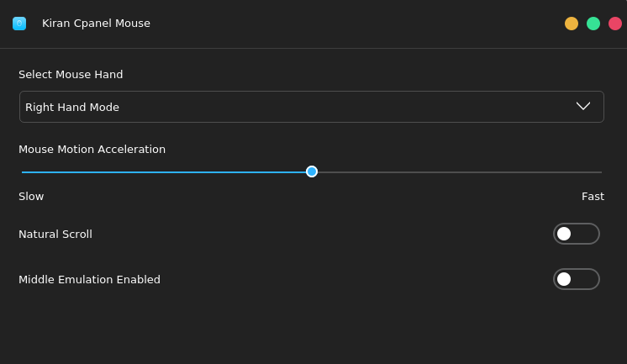Click the Mouse Motion Acceleration slider handle
The image size is (627, 364).
[312, 171]
